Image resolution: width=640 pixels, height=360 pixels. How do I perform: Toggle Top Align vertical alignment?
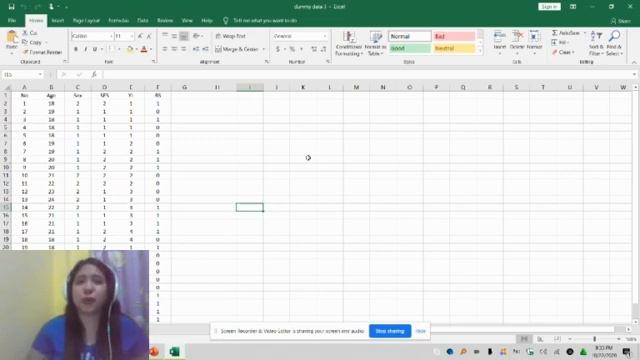click(x=165, y=36)
